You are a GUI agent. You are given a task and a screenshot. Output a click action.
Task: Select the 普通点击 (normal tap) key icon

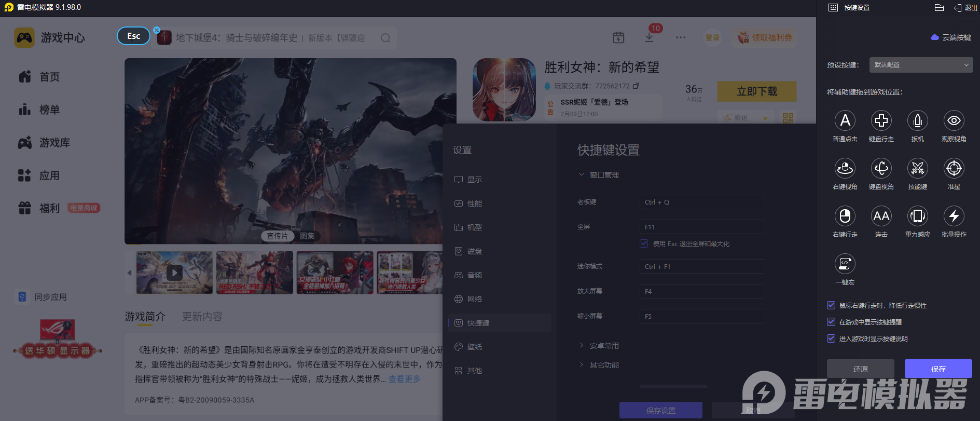(x=845, y=121)
